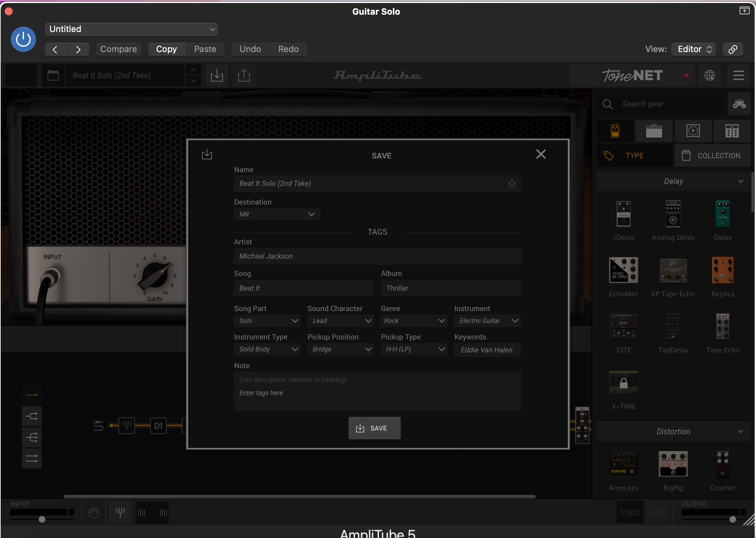
Task: Open the Instrument Type dropdown
Action: (x=267, y=349)
